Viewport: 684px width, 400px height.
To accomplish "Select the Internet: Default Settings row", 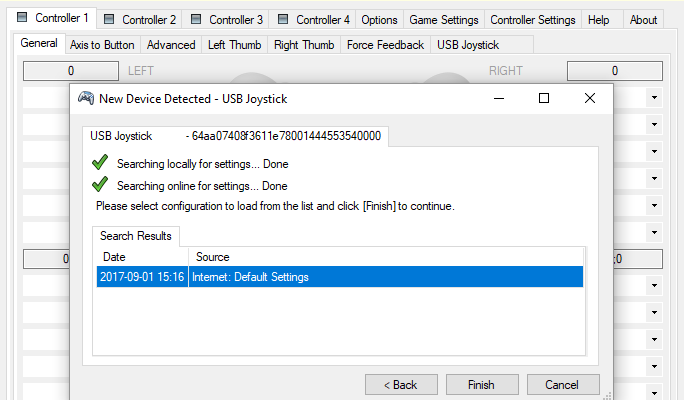I will tap(339, 277).
